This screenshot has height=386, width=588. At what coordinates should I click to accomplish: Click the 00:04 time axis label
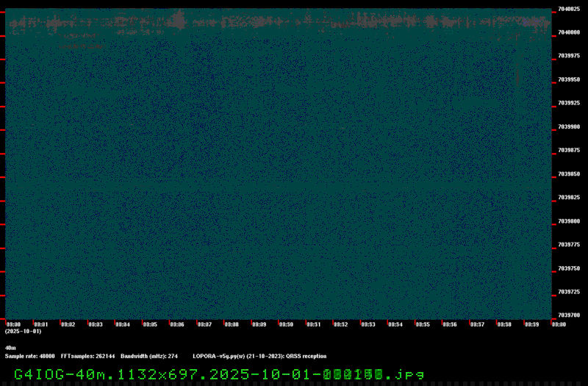coord(122,324)
